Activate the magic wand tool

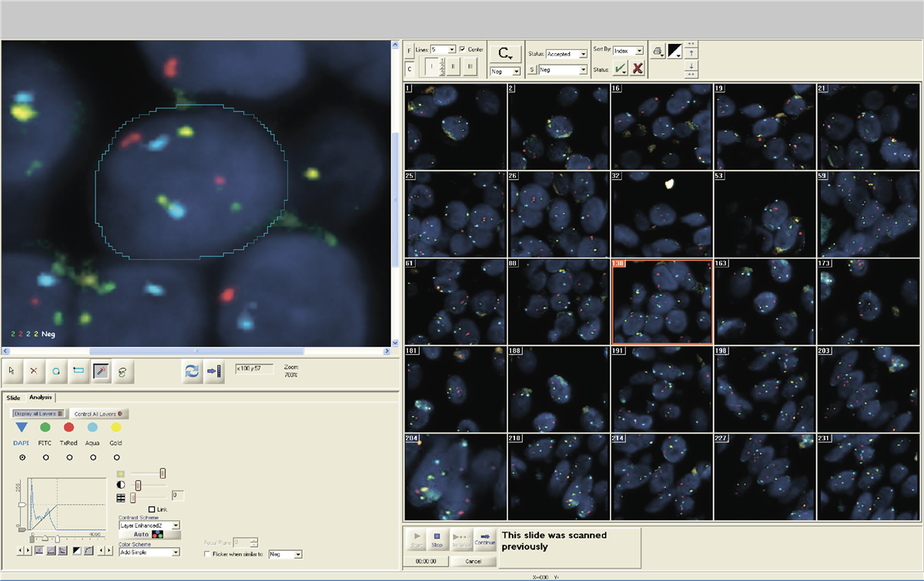coord(100,370)
